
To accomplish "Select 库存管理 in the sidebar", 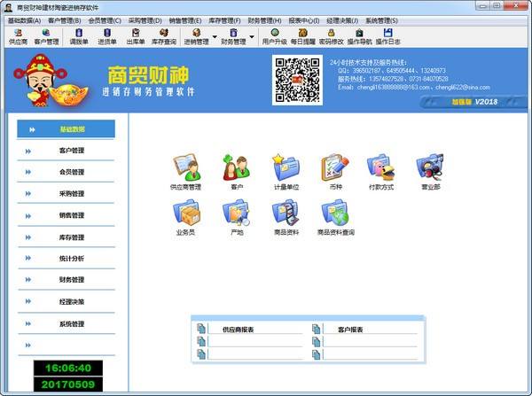I will [72, 237].
